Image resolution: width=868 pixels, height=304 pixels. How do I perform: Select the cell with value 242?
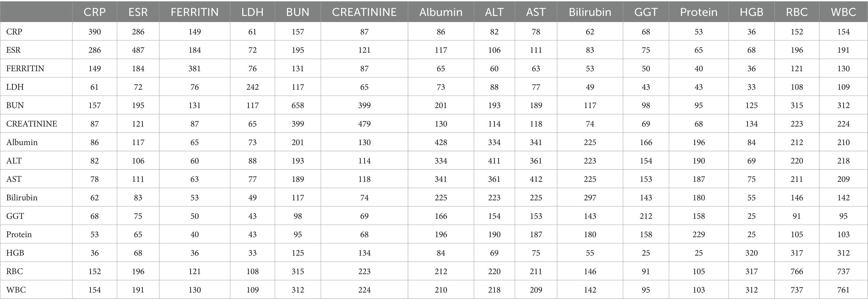(x=252, y=87)
